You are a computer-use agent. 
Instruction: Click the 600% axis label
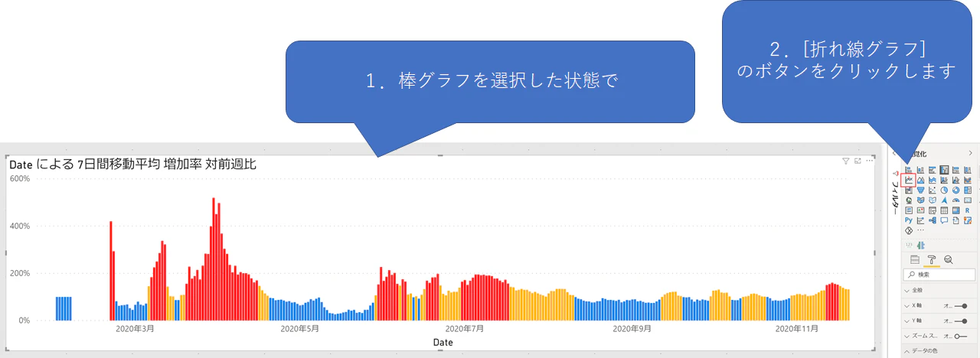click(x=19, y=178)
